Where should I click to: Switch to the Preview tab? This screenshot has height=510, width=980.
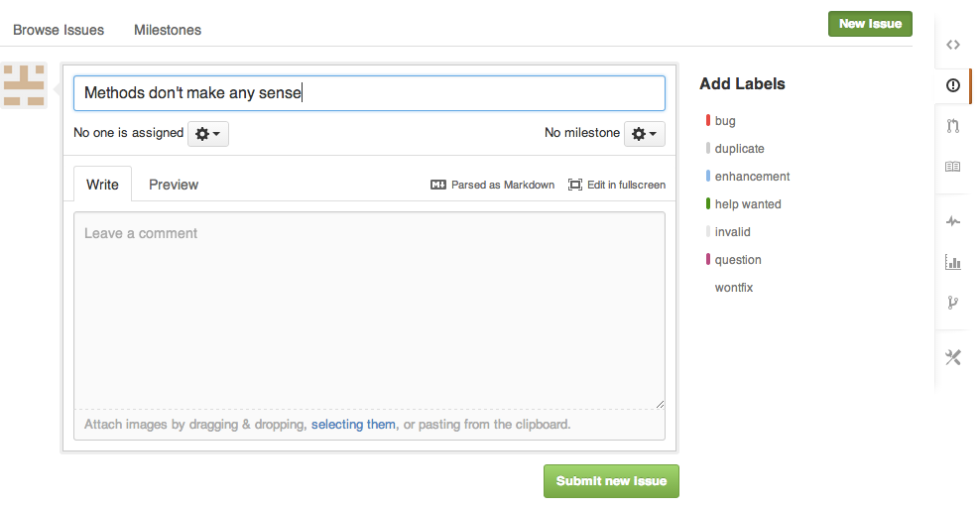click(174, 185)
